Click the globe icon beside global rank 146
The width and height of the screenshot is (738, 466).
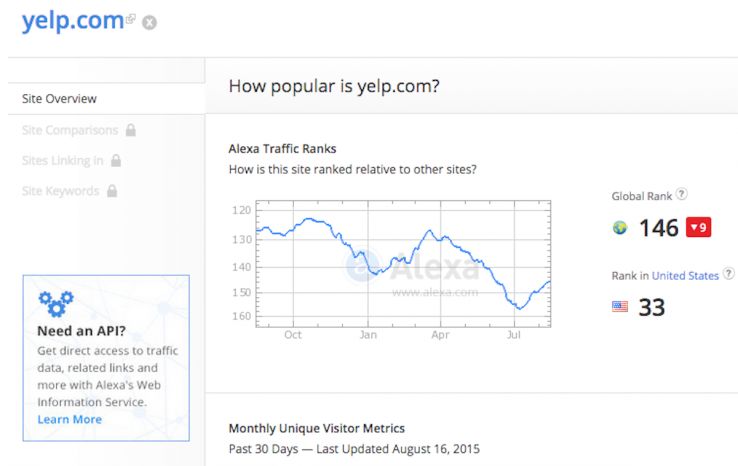(620, 228)
